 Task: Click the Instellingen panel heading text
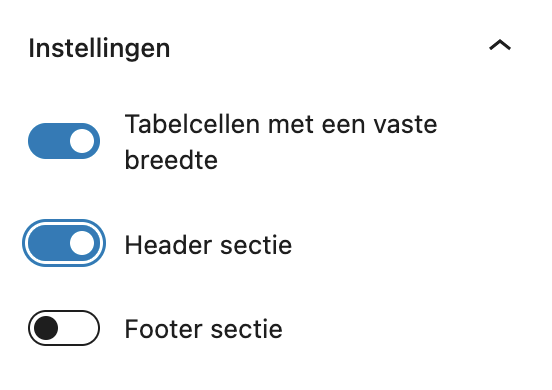tap(99, 49)
